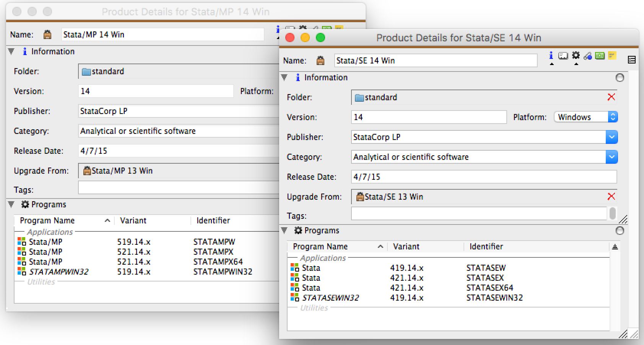This screenshot has width=644, height=345.
Task: Clear the Folder field with its red X
Action: (611, 97)
